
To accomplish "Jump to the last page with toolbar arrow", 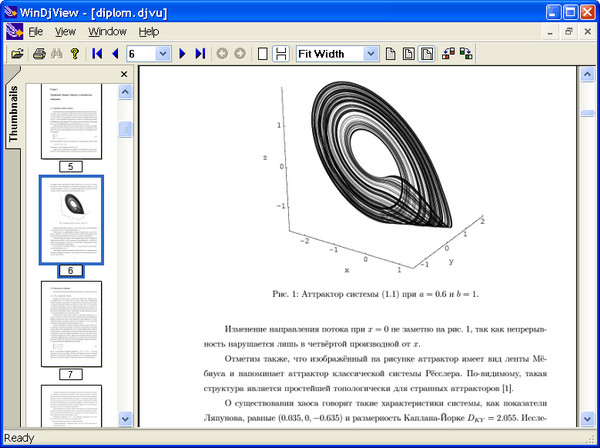I will point(200,53).
